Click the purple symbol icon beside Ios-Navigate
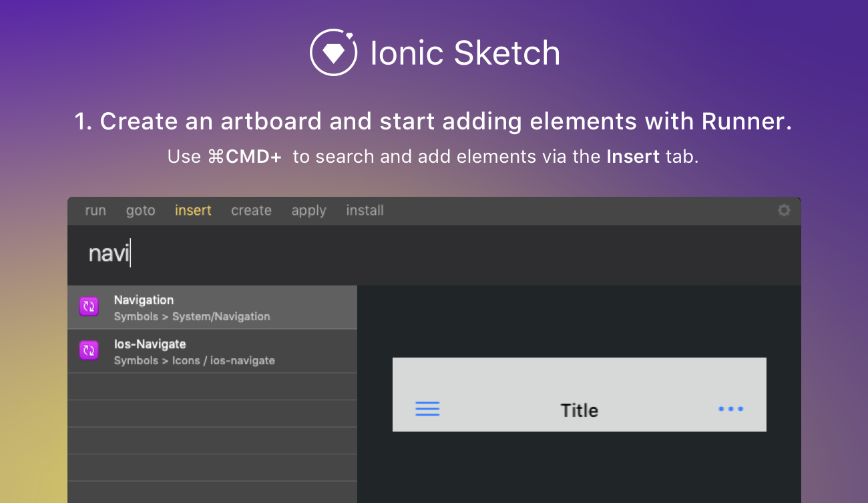 tap(89, 350)
